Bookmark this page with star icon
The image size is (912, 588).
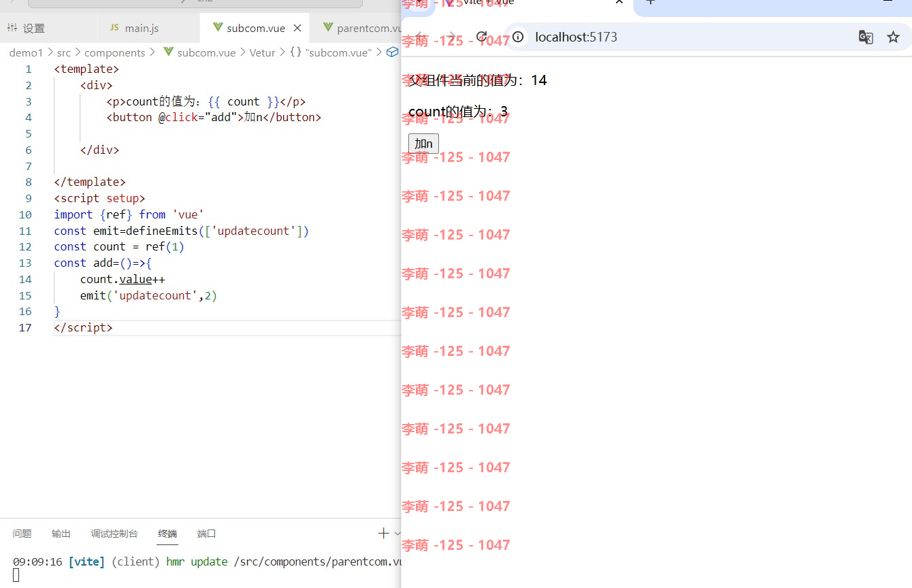(x=893, y=37)
